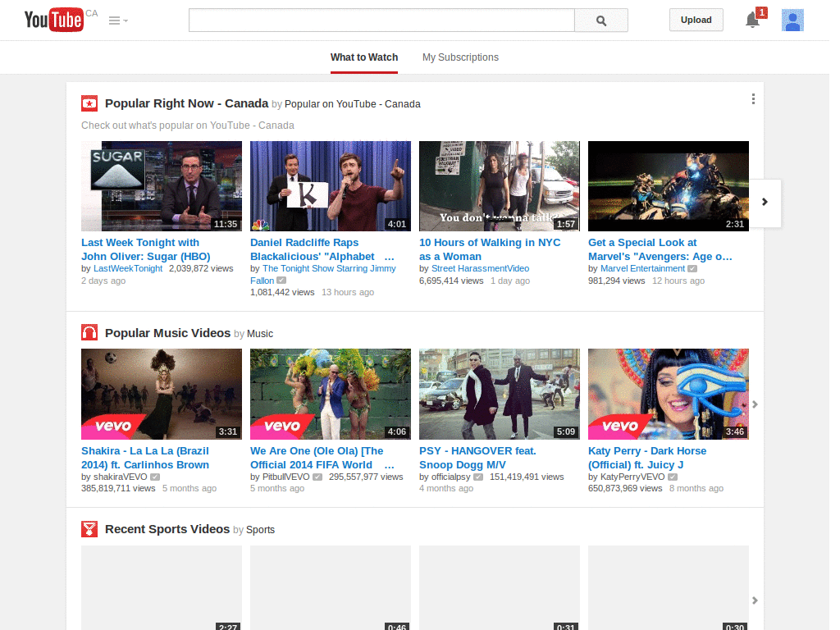This screenshot has width=840, height=630.
Task: Open Popular on YouTube - Canada channel link
Action: [353, 104]
